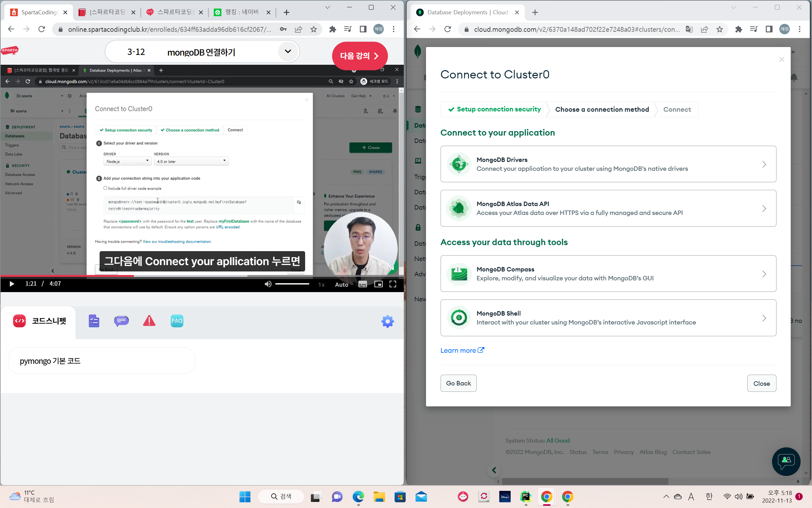Viewport: 812px width, 508px height.
Task: Click the translate page icon in MongoDB window
Action: pyautogui.click(x=689, y=29)
